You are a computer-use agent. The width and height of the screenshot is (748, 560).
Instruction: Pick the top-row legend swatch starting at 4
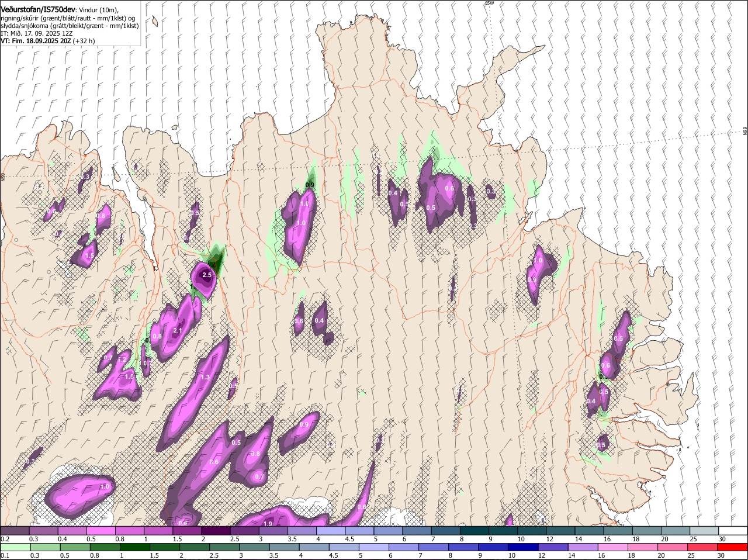[x=331, y=531]
